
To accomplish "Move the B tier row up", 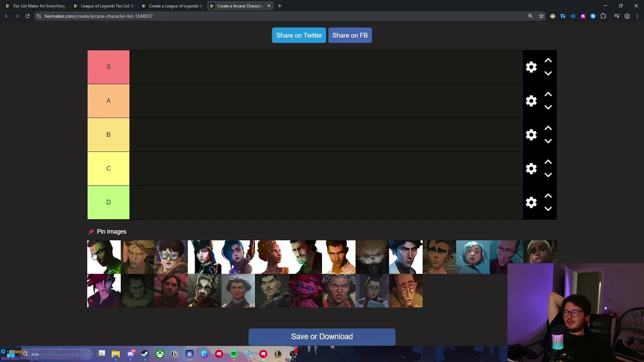I will click(x=548, y=128).
